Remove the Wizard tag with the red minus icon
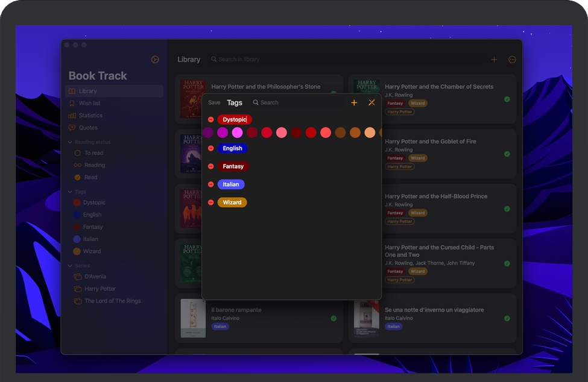The height and width of the screenshot is (382, 588). [x=210, y=202]
